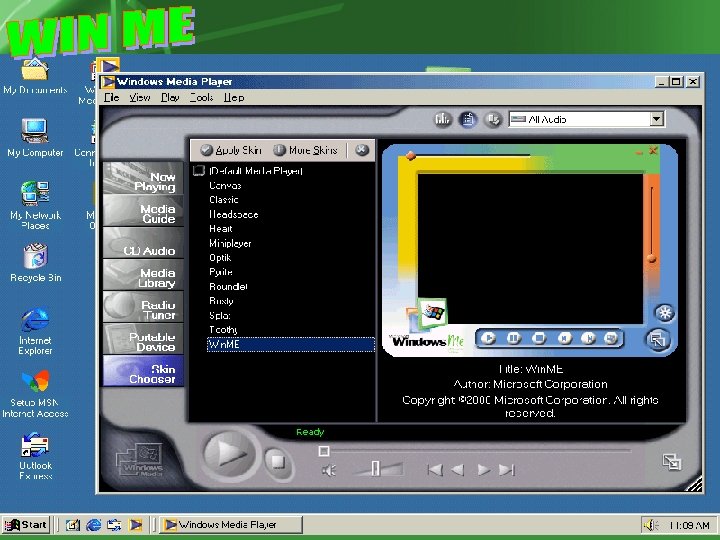This screenshot has width=720, height=540.
Task: Select the Classic skin
Action: tap(224, 200)
